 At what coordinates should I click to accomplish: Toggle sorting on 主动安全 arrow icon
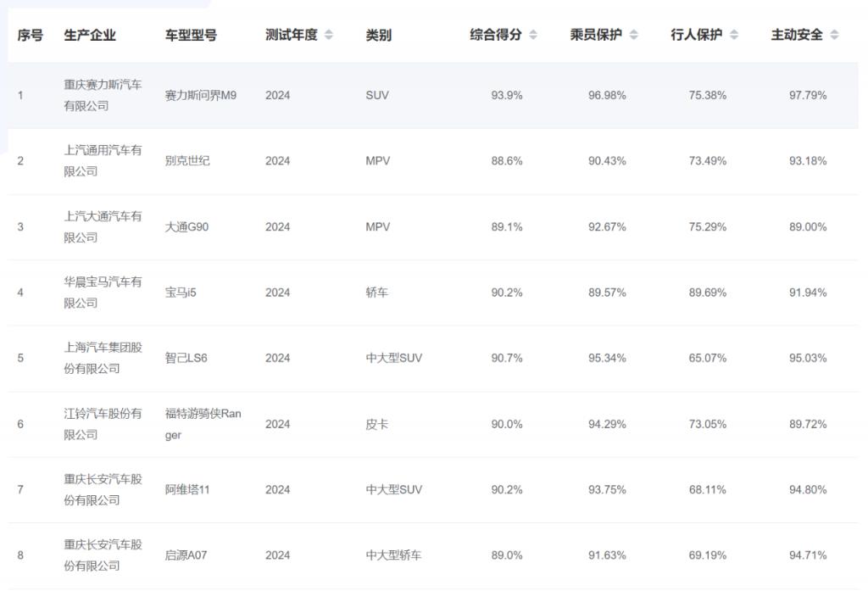(834, 35)
